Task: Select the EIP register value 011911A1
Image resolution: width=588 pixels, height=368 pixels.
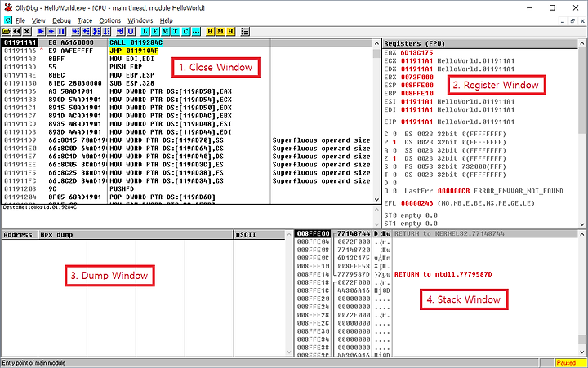Action: click(x=416, y=122)
